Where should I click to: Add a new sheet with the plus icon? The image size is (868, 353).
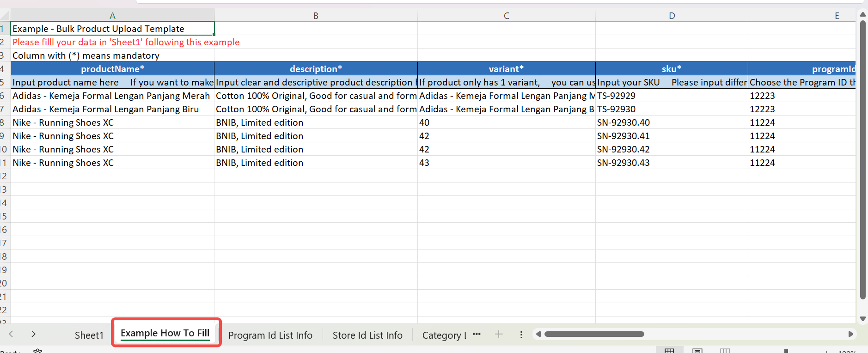pos(499,334)
